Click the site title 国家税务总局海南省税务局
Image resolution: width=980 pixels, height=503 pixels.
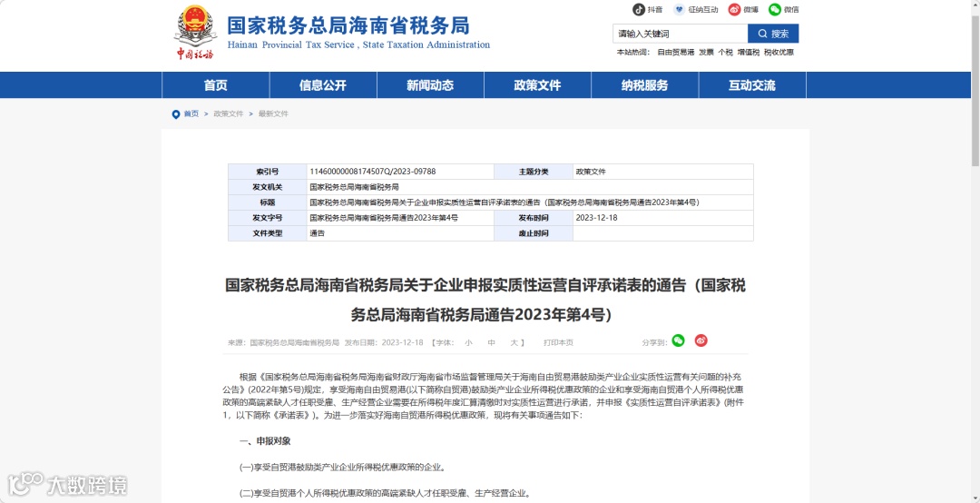(x=348, y=25)
